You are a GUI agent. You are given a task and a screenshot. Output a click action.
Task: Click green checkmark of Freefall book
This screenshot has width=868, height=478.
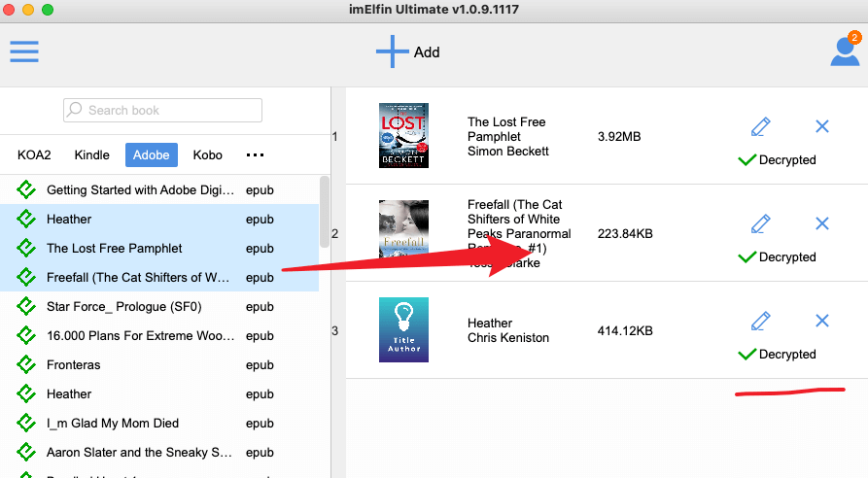pos(746,257)
